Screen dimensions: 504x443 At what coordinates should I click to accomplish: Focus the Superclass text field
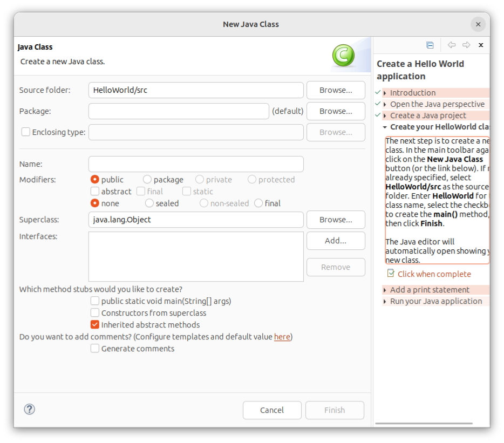(196, 220)
